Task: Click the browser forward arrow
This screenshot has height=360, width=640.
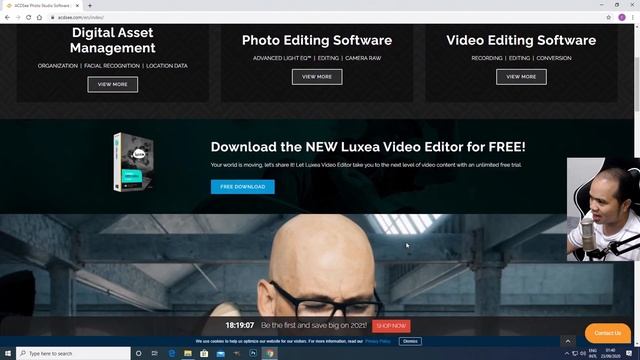Action: (18, 18)
